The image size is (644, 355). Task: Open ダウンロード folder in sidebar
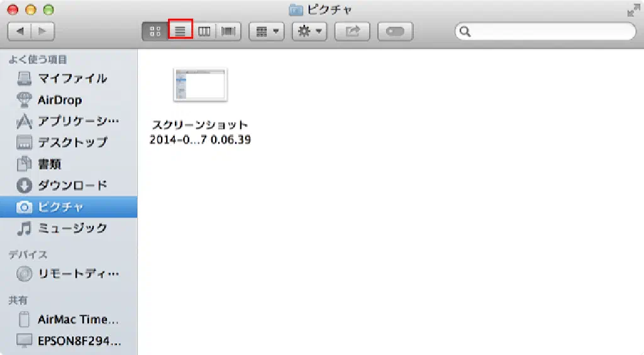point(72,185)
